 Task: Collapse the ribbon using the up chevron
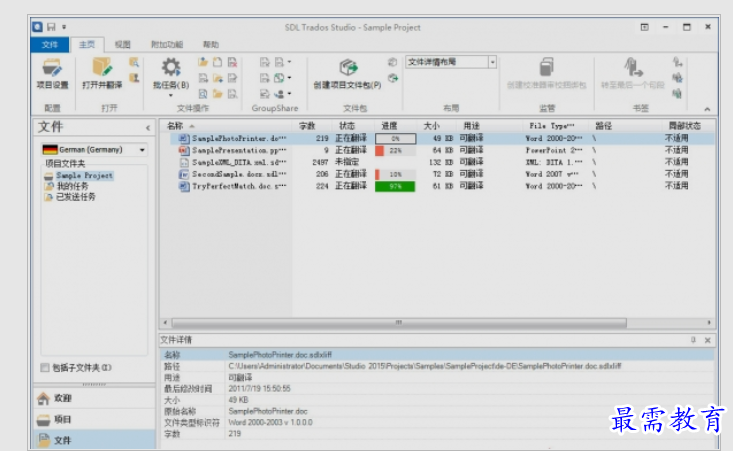click(x=707, y=109)
